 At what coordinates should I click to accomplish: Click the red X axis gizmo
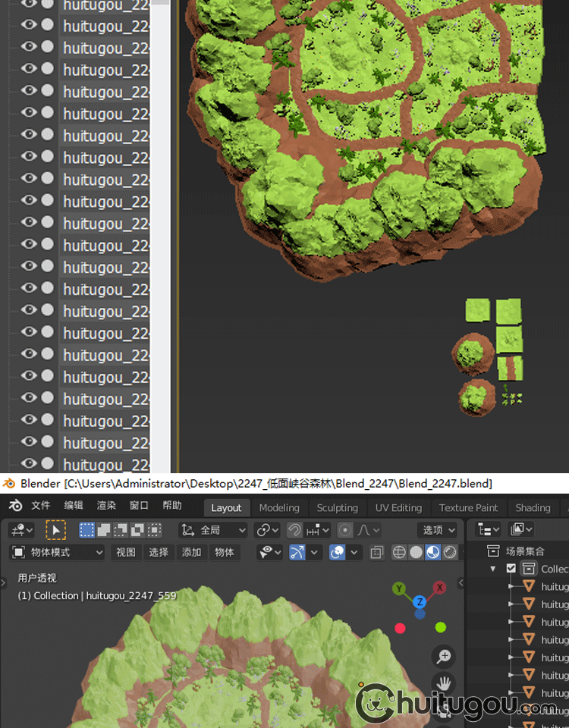point(439,588)
